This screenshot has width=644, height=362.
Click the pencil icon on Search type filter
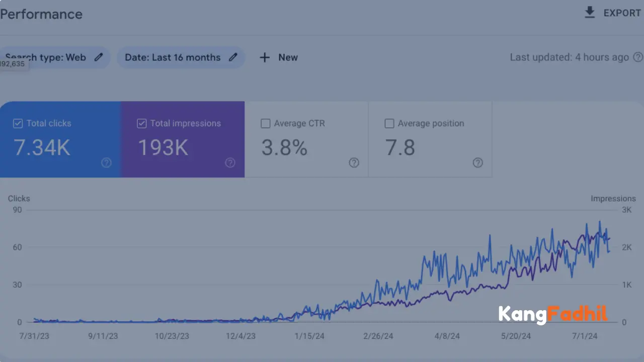click(x=99, y=57)
